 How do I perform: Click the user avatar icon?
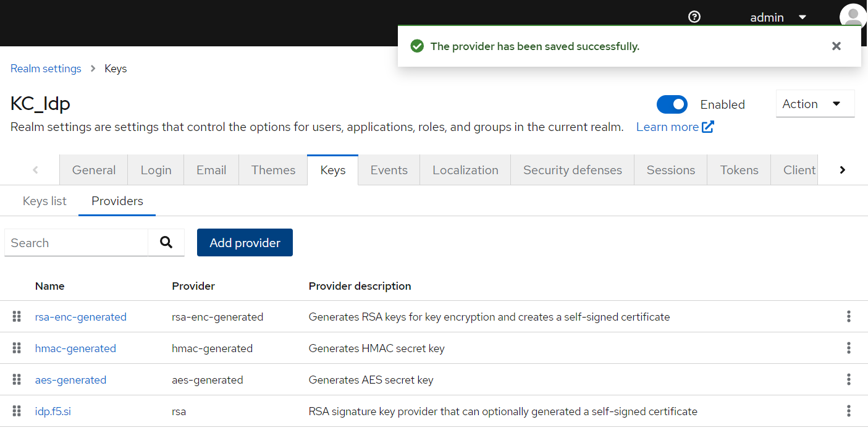point(853,16)
